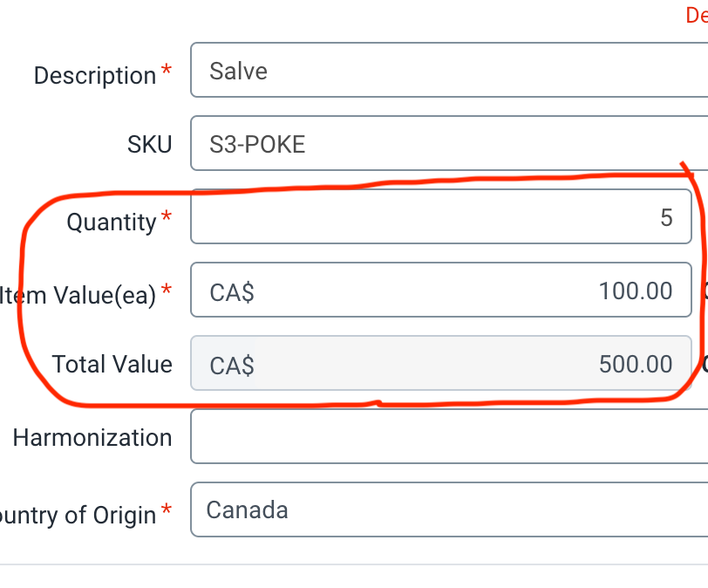Click the SKU label
Image resolution: width=708 pixels, height=588 pixels.
(x=149, y=145)
